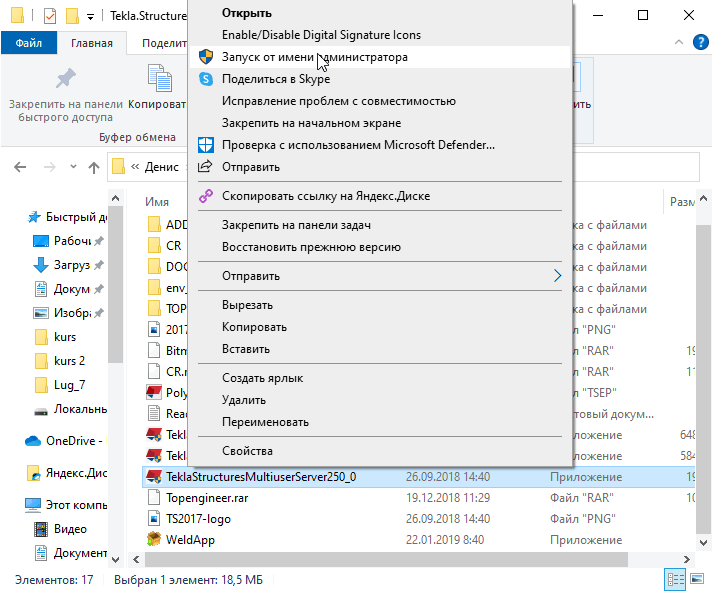Click Быстрый доступ in the navigation pane
713x592 pixels.
tap(66, 217)
